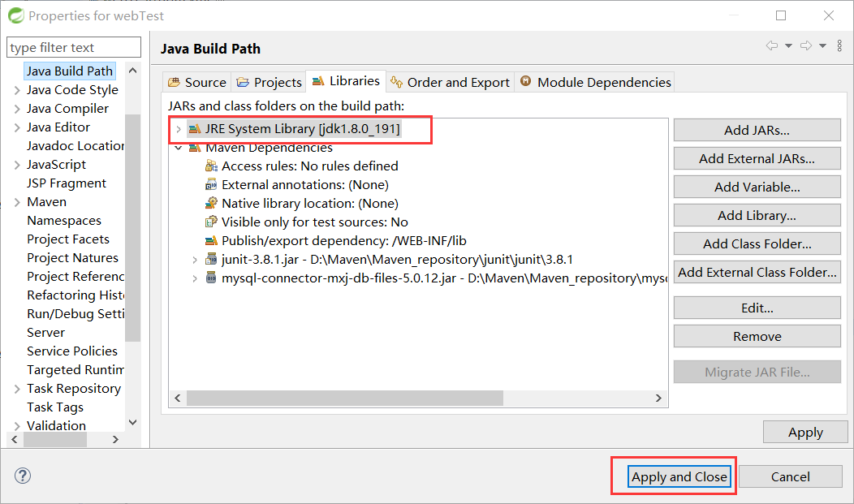Select Server in sidebar
Screen dimensions: 854x504
(x=45, y=332)
